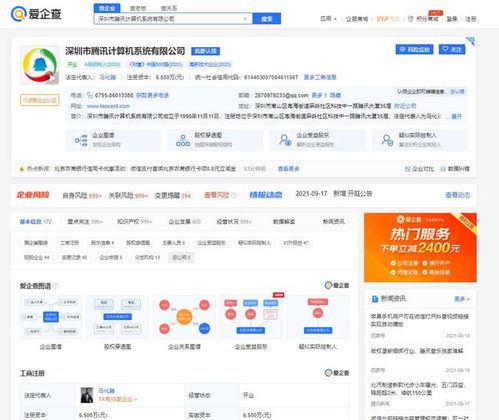Click the 附近公司 link after the address
The height and width of the screenshot is (420, 499).
(405, 106)
